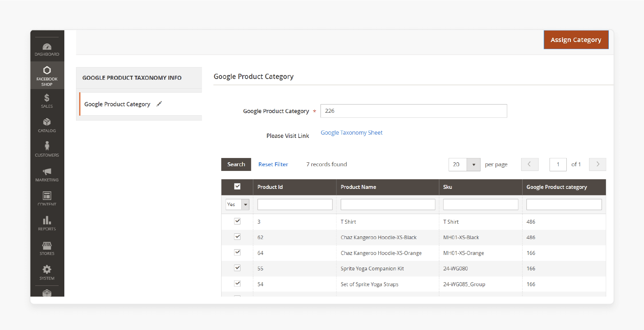Focus the Google Product Category input field

414,111
